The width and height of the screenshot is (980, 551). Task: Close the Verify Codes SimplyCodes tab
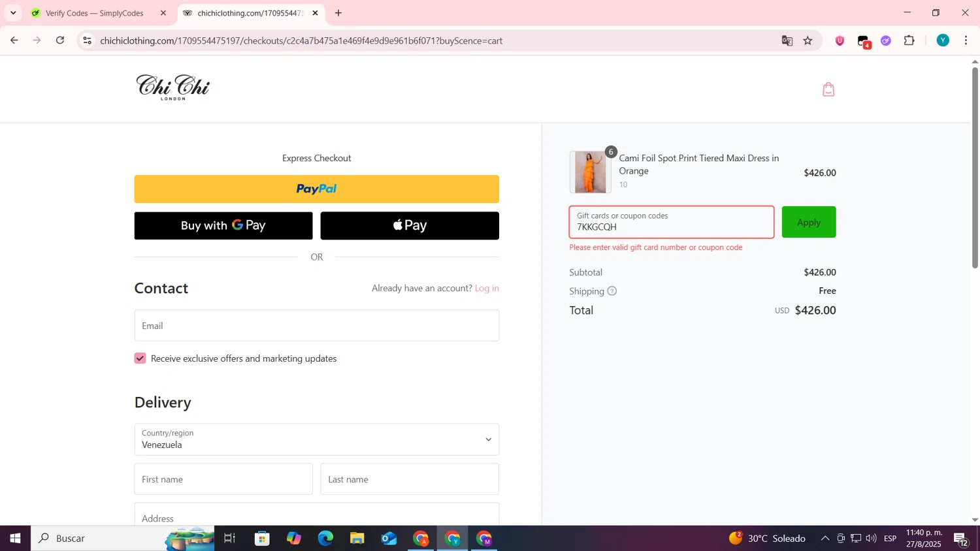(163, 13)
